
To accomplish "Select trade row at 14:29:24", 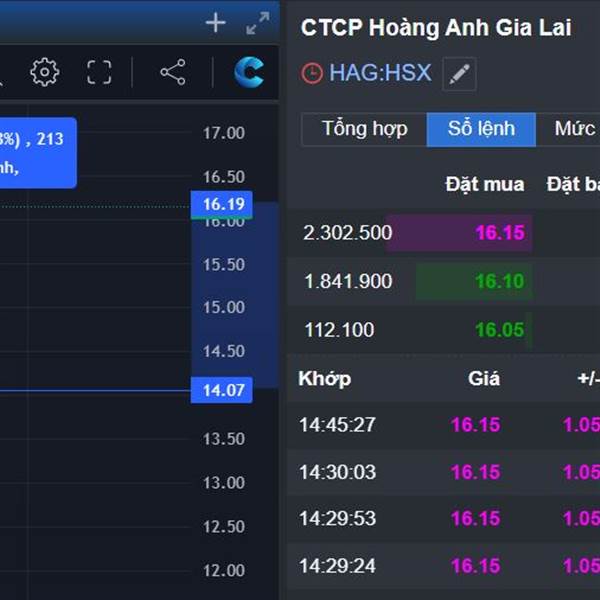I will click(444, 566).
